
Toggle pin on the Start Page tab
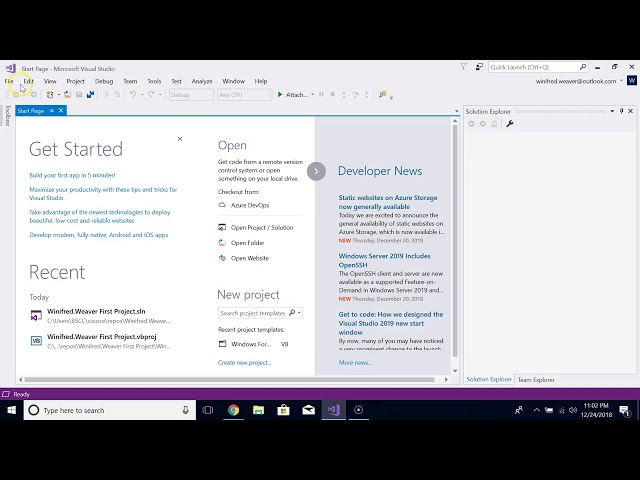(x=52, y=111)
